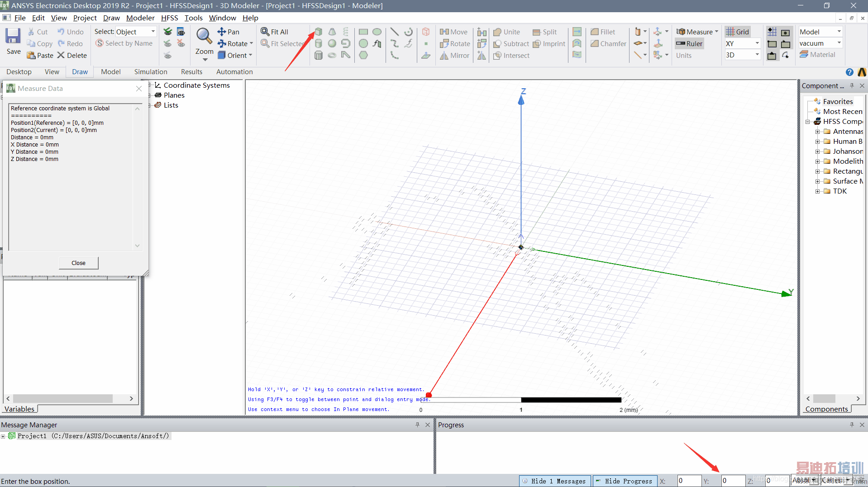Toggle the Ruler display
Screen dimensions: 868x487
point(689,43)
